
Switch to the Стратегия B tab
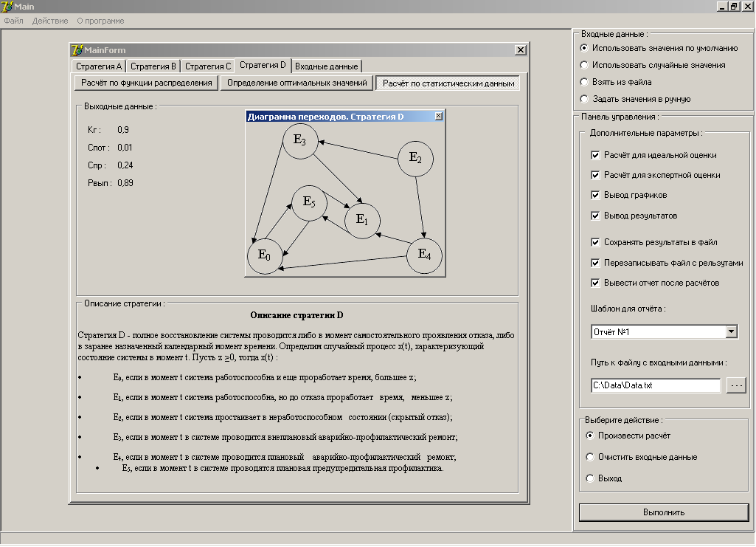[153, 66]
